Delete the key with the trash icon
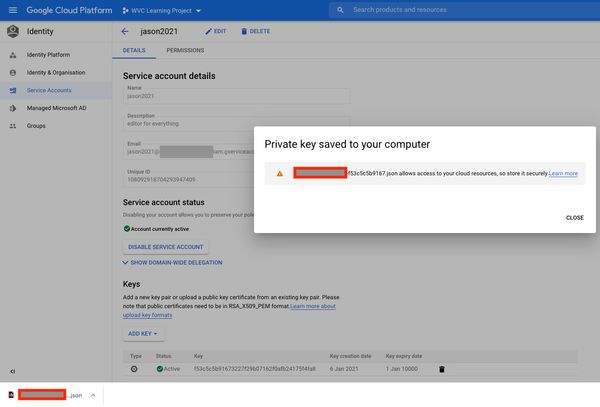This screenshot has width=600, height=407. [442, 369]
